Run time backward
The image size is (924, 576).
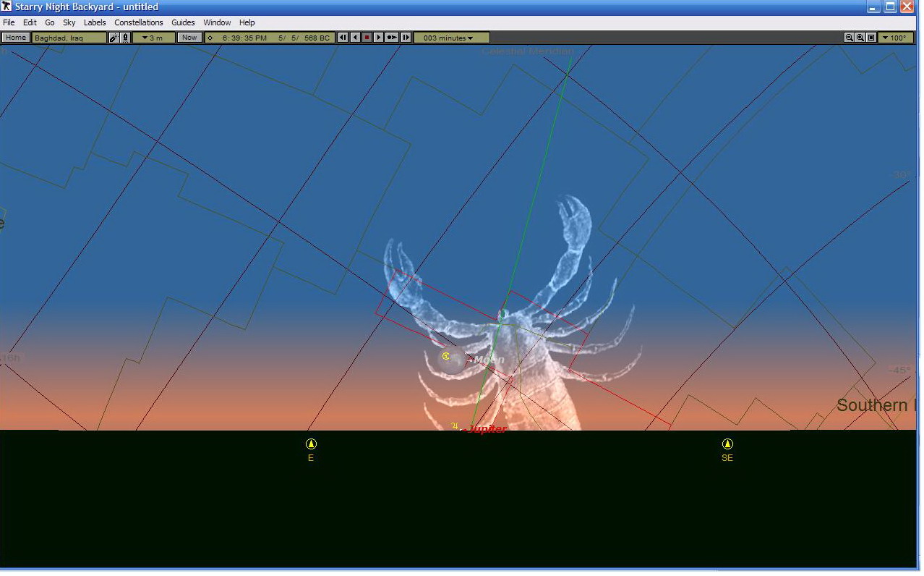(x=355, y=38)
